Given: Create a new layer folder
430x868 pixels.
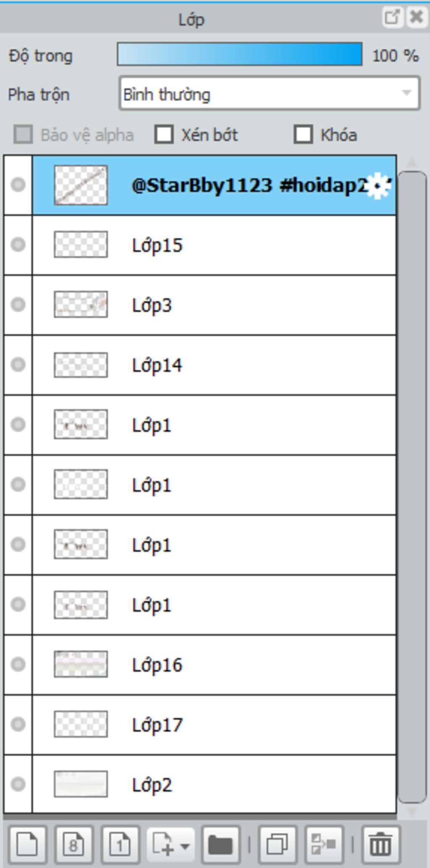Looking at the screenshot, I should click(220, 844).
